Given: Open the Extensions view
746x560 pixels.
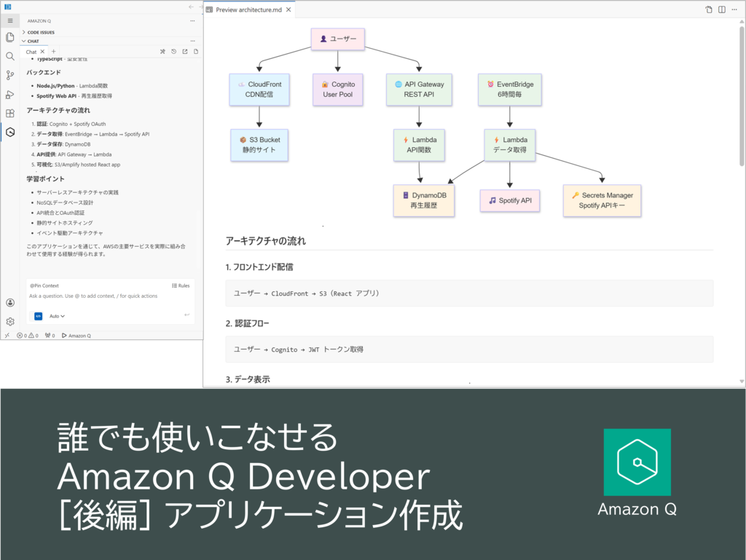Looking at the screenshot, I should [x=9, y=113].
